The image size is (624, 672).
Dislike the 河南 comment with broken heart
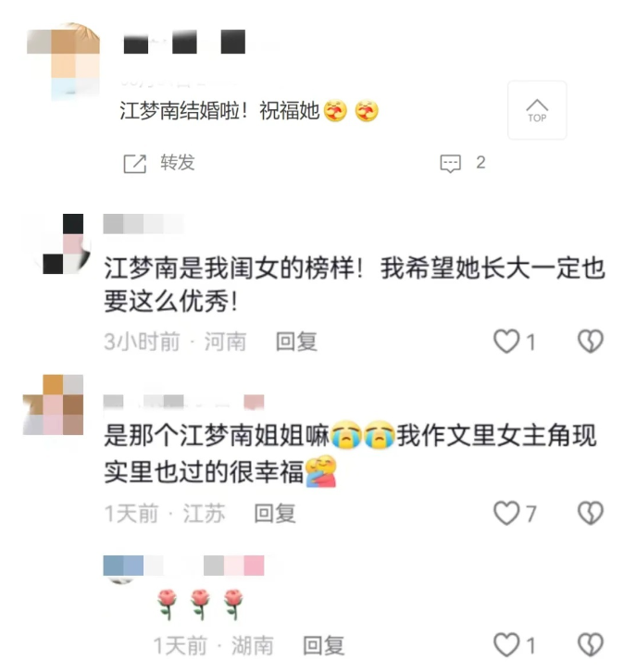point(591,342)
